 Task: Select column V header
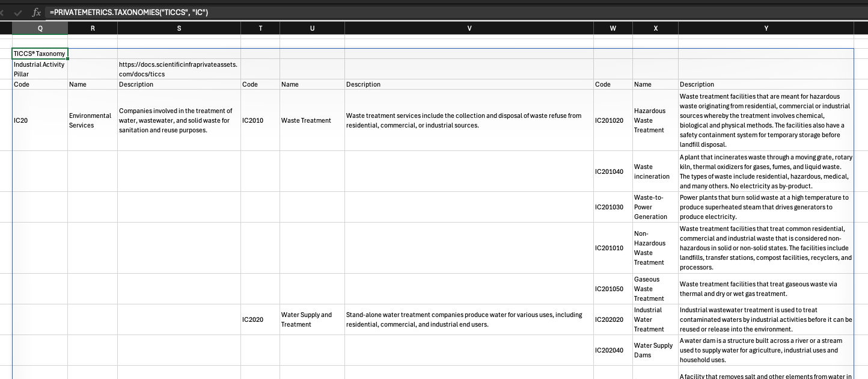pos(469,28)
